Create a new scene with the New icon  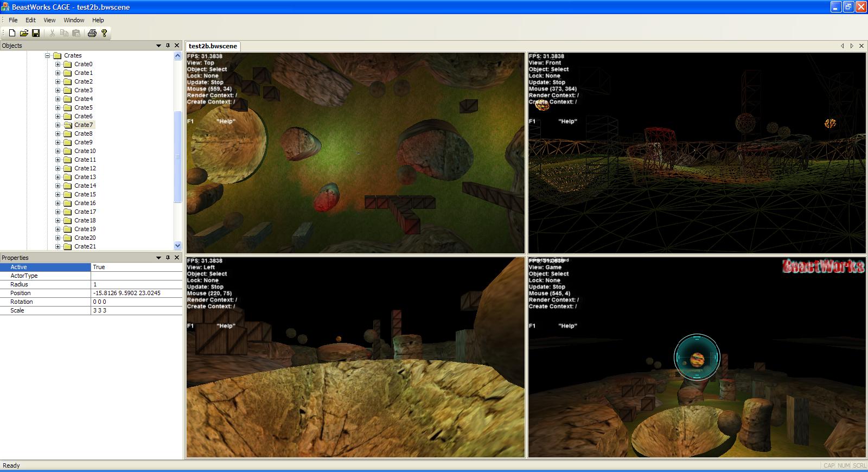pyautogui.click(x=12, y=33)
